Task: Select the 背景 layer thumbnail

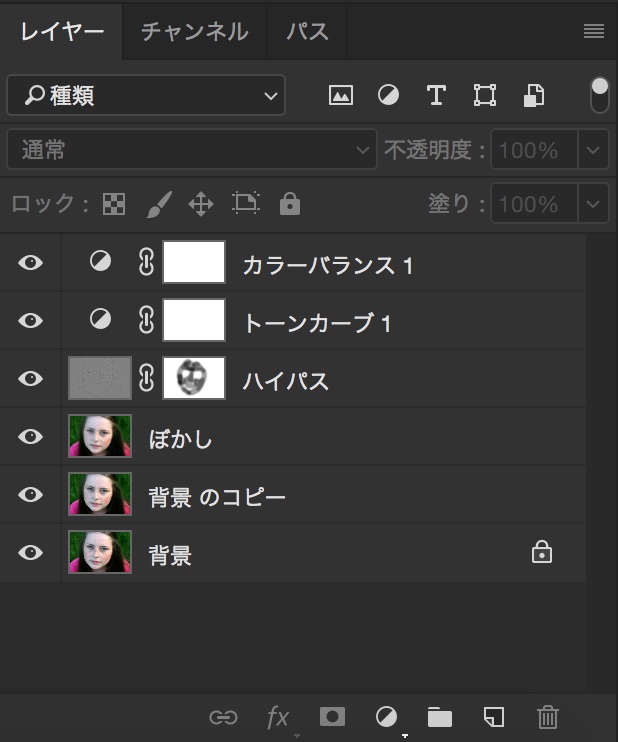Action: pos(100,552)
